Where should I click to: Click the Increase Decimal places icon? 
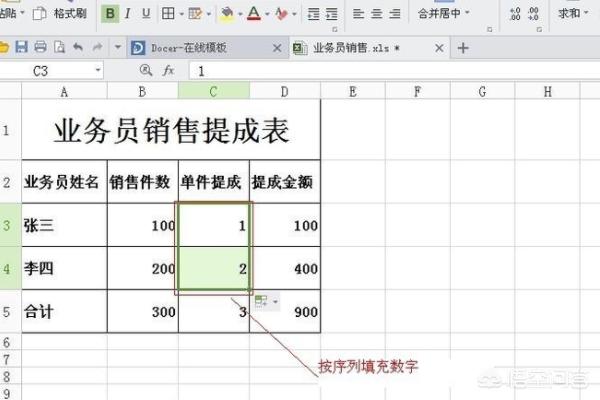(514, 14)
